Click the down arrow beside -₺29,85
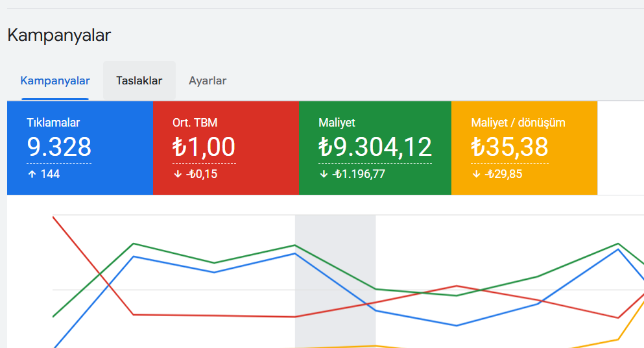Image resolution: width=644 pixels, height=348 pixels. point(476,174)
